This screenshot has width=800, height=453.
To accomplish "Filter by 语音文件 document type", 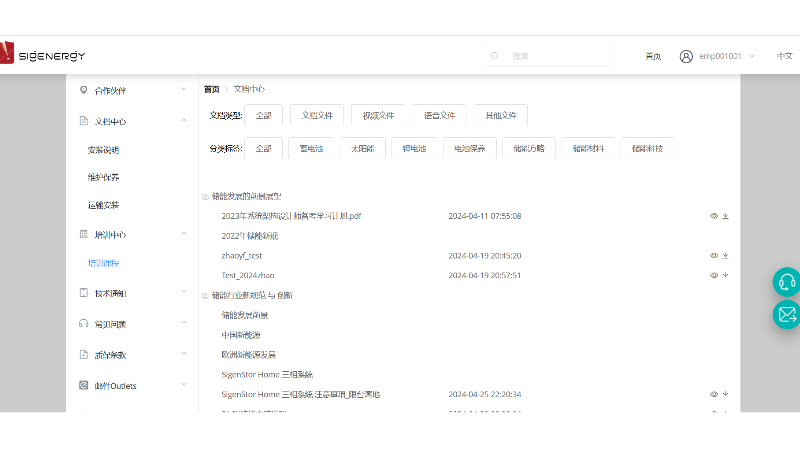I will pyautogui.click(x=439, y=115).
